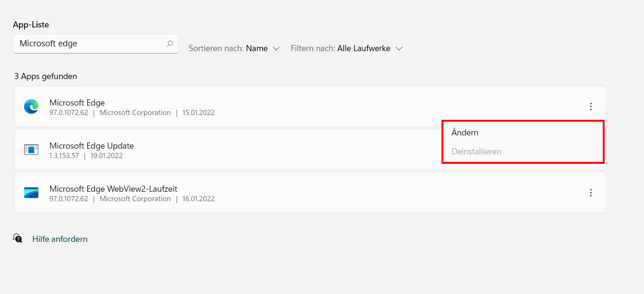Viewport: 644px width, 294px height.
Task: Open three-dot menu for Microsoft Edge WebView2-Laufzeit
Action: click(591, 193)
